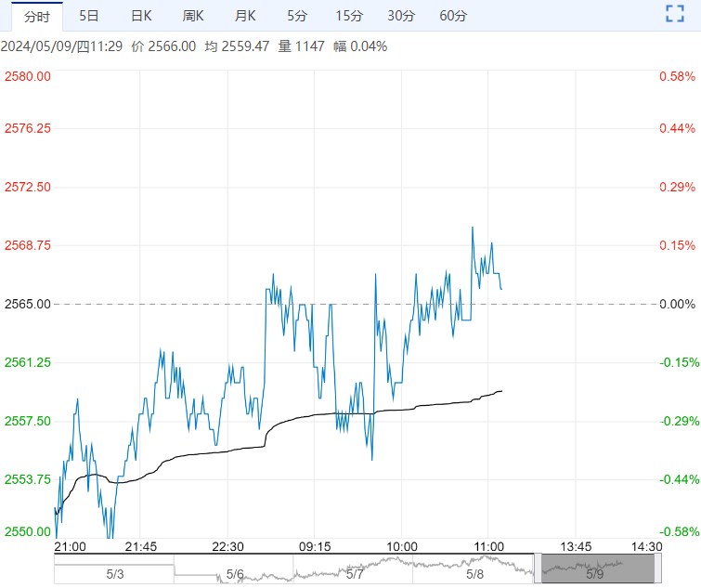Open the 15分 interval tab
This screenshot has height=588, width=701.
(349, 16)
